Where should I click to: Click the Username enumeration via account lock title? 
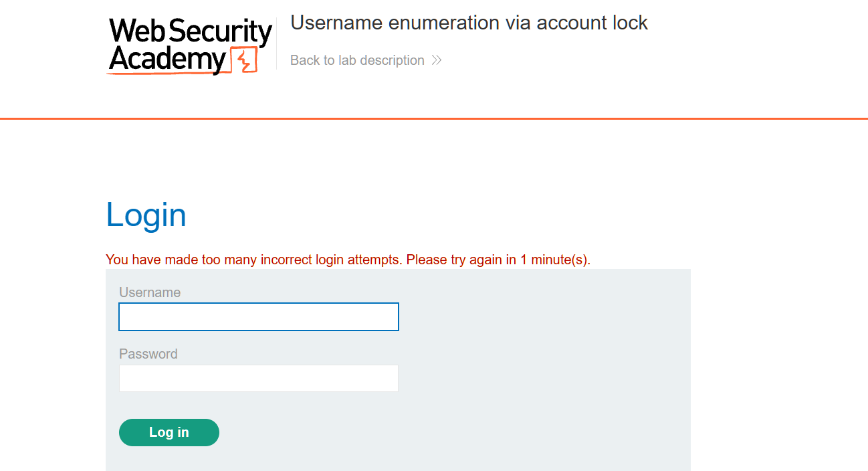(469, 23)
